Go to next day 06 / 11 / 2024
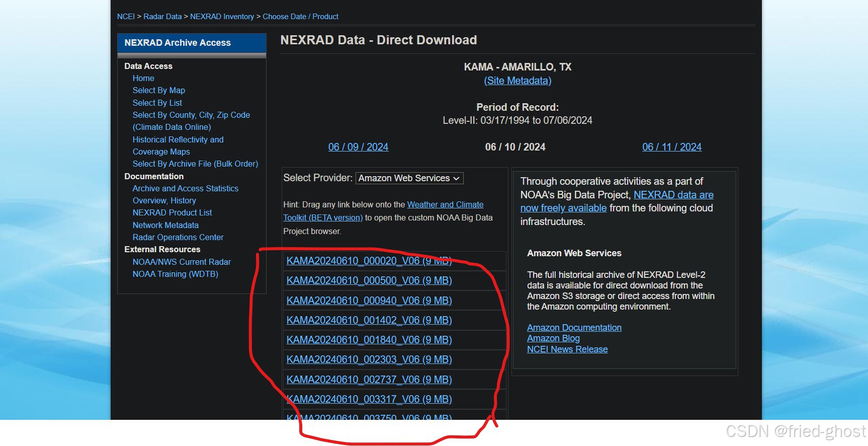This screenshot has height=446, width=868. tap(672, 147)
